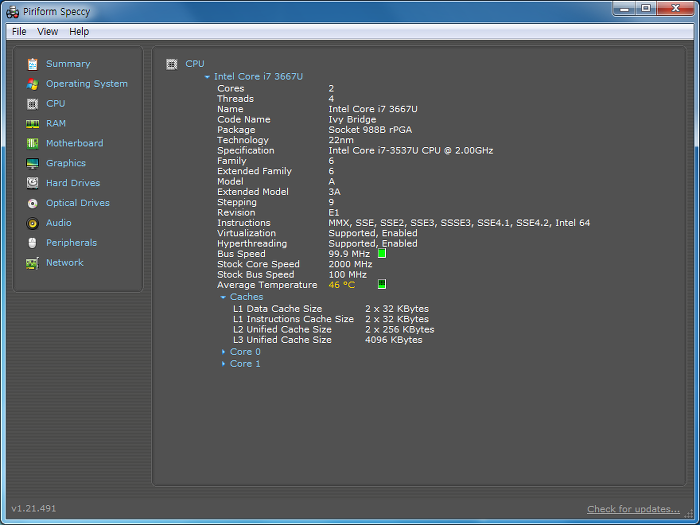
Task: Select the CPU sidebar label
Action: point(56,104)
